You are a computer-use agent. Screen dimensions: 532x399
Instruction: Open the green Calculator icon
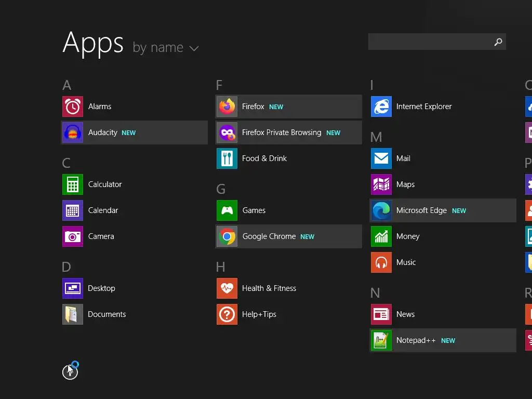tap(73, 184)
